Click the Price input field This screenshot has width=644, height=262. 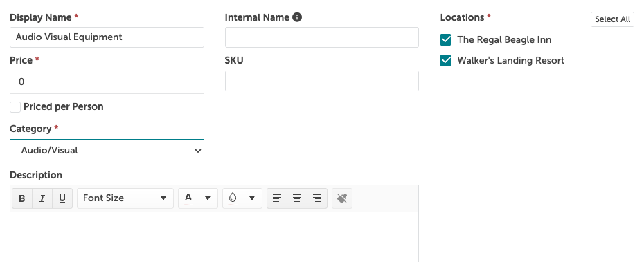click(107, 82)
